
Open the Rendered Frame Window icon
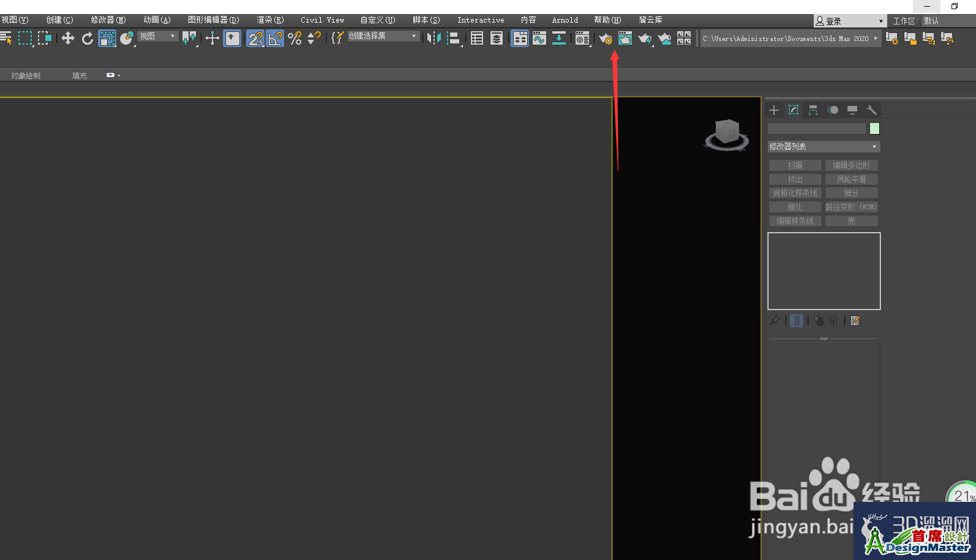[x=625, y=39]
